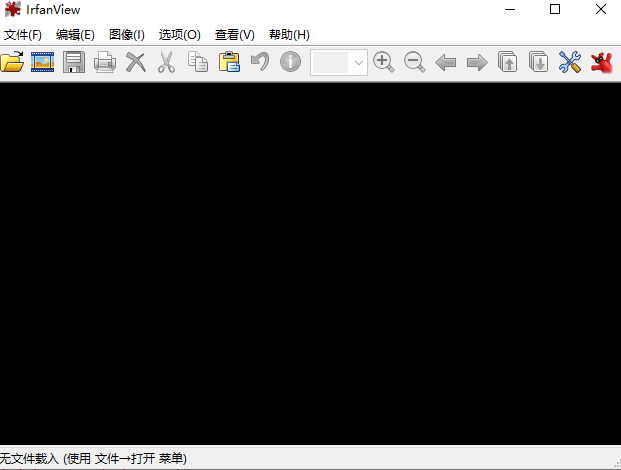
Task: Open Settings wrench and screwdriver icon
Action: [570, 62]
